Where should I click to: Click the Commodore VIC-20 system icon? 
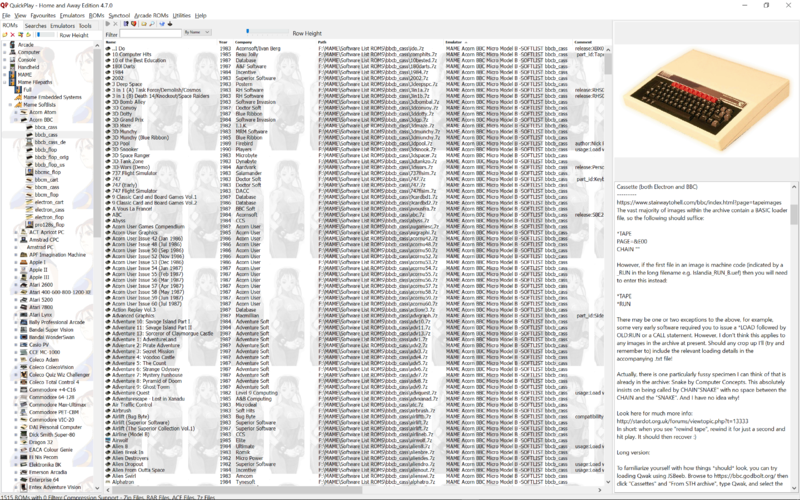tap(23, 419)
